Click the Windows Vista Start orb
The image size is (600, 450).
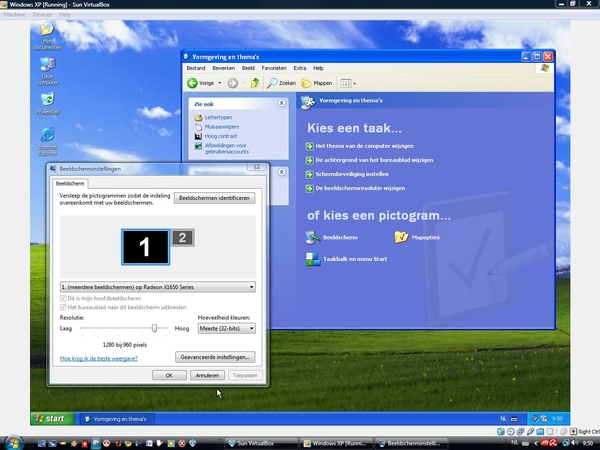coord(13,443)
